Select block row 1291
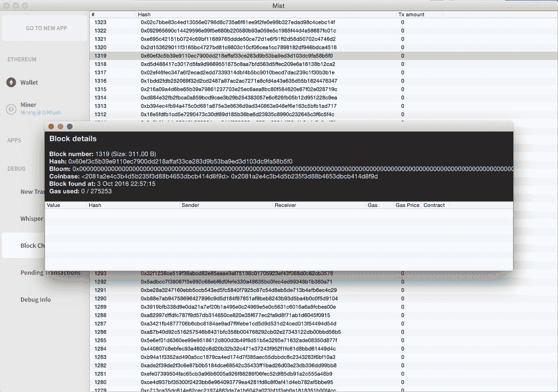This screenshot has width=558, height=392. pos(324,290)
